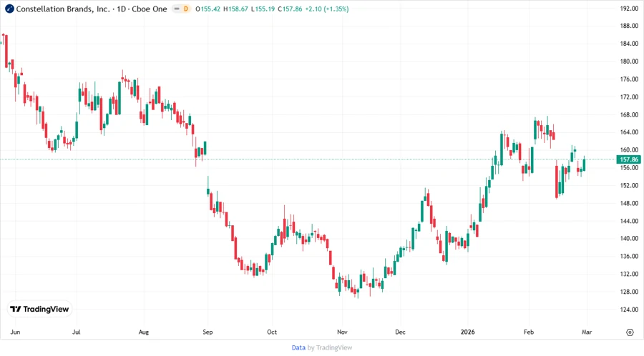Image resolution: width=644 pixels, height=356 pixels.
Task: Click the 188.00 price scale value
Action: (629, 26)
